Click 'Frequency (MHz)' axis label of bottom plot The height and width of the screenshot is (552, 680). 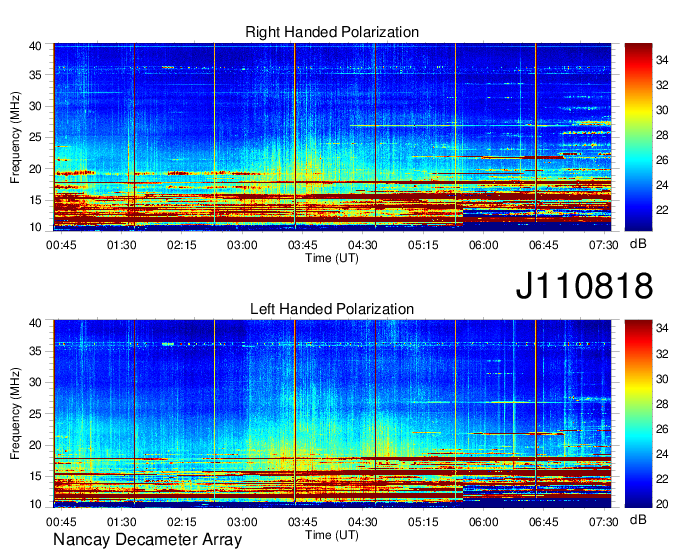coord(15,414)
